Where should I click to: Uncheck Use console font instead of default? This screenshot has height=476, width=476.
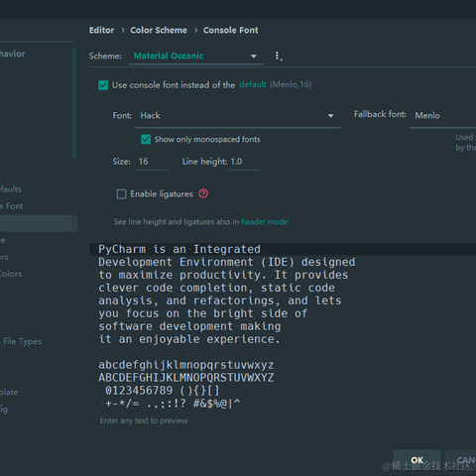click(103, 85)
